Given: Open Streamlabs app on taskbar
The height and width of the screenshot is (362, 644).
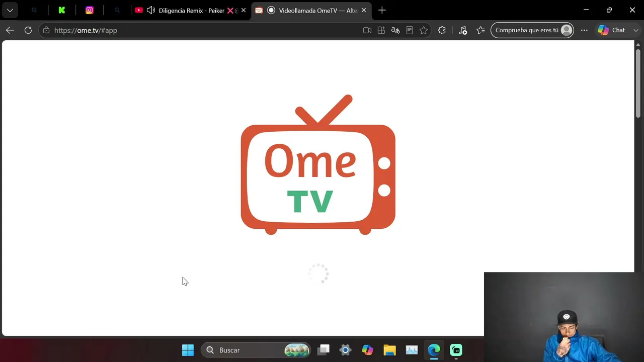Looking at the screenshot, I should click(456, 350).
